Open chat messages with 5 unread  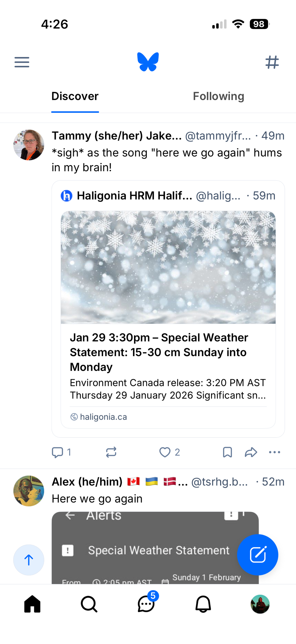[146, 604]
